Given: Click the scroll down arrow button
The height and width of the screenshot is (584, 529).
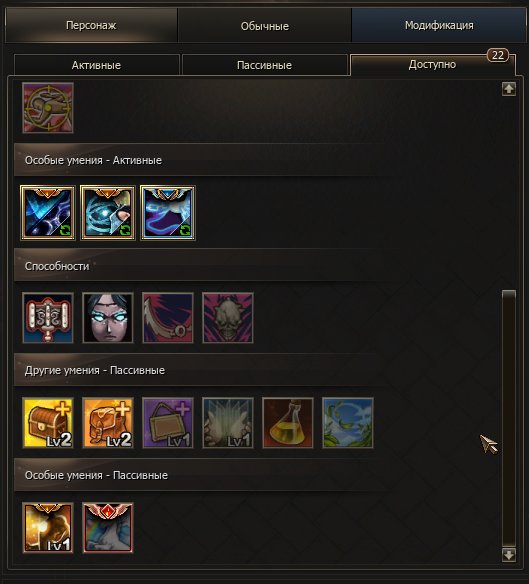Looking at the screenshot, I should coord(509,555).
